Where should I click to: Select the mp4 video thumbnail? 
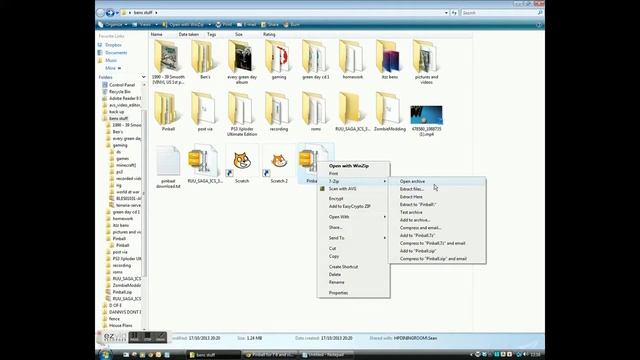[x=426, y=115]
